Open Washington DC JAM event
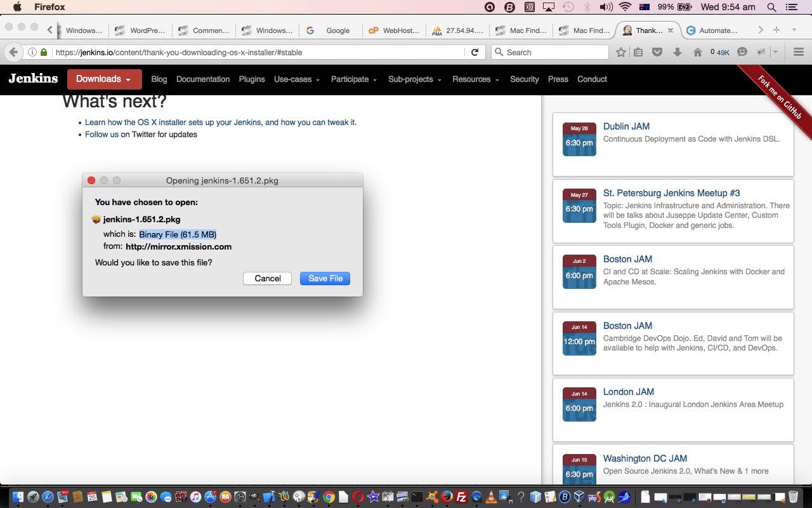 point(645,458)
